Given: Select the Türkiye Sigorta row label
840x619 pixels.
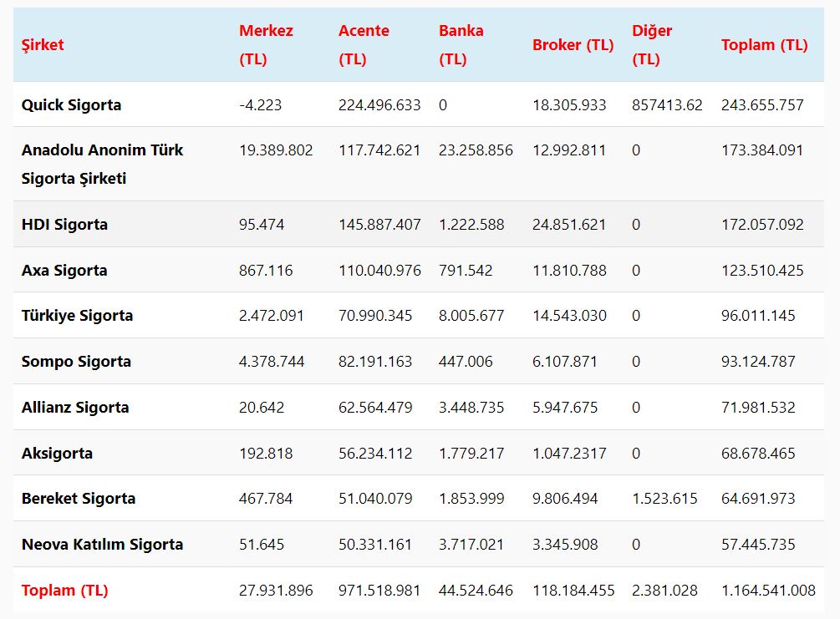Looking at the screenshot, I should (x=77, y=316).
